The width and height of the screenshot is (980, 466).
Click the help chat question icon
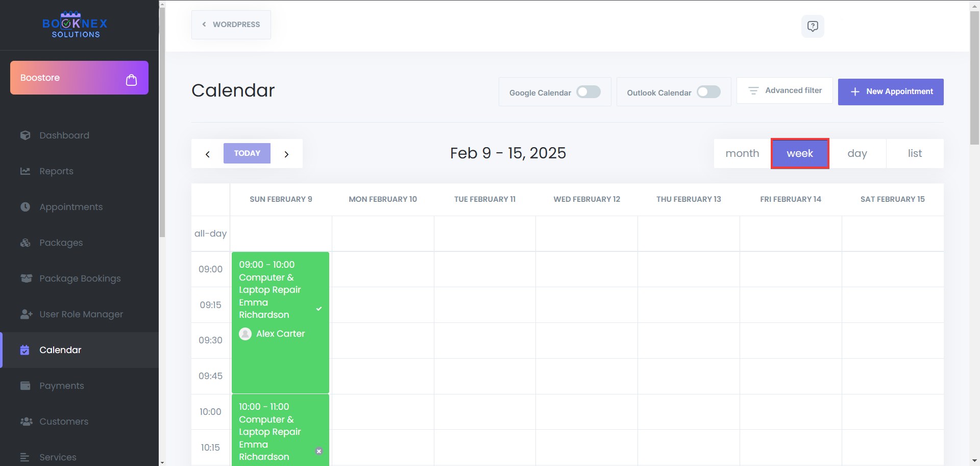pyautogui.click(x=813, y=26)
